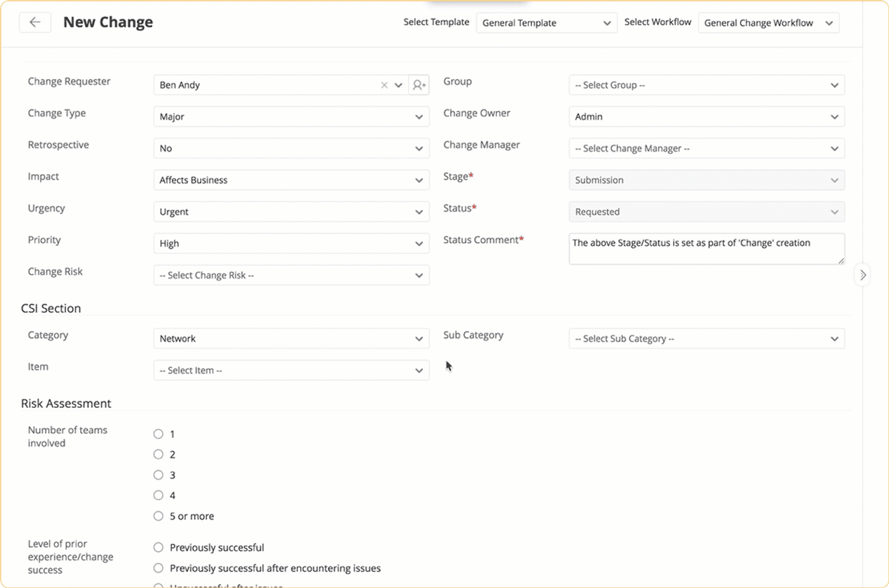Screen dimensions: 889x588
Task: Open the Retrospective dropdown
Action: click(419, 148)
